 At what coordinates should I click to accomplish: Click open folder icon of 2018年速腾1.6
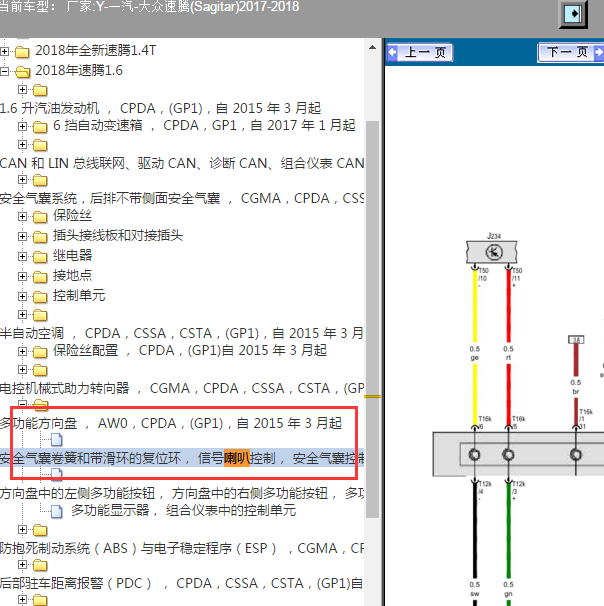[22, 71]
